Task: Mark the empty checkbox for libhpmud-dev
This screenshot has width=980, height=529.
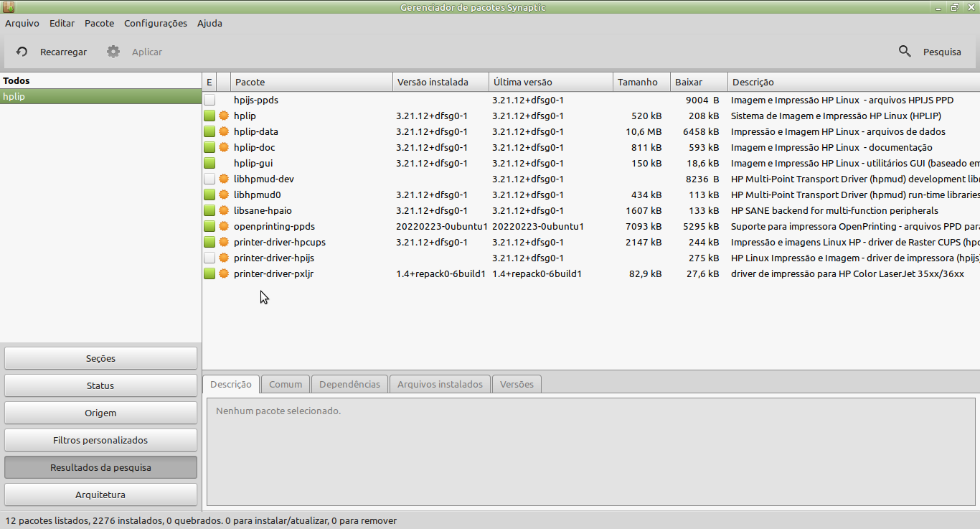Action: click(209, 179)
